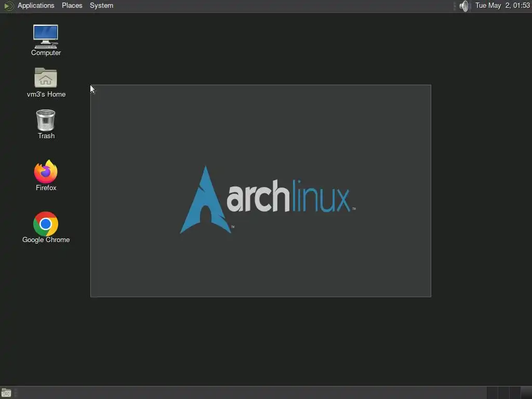Click the MATE logo icon in top panel
The width and height of the screenshot is (532, 399).
point(9,6)
